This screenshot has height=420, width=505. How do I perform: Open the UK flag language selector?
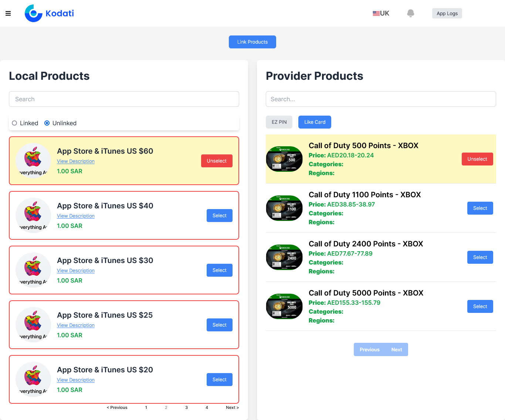[x=381, y=13]
